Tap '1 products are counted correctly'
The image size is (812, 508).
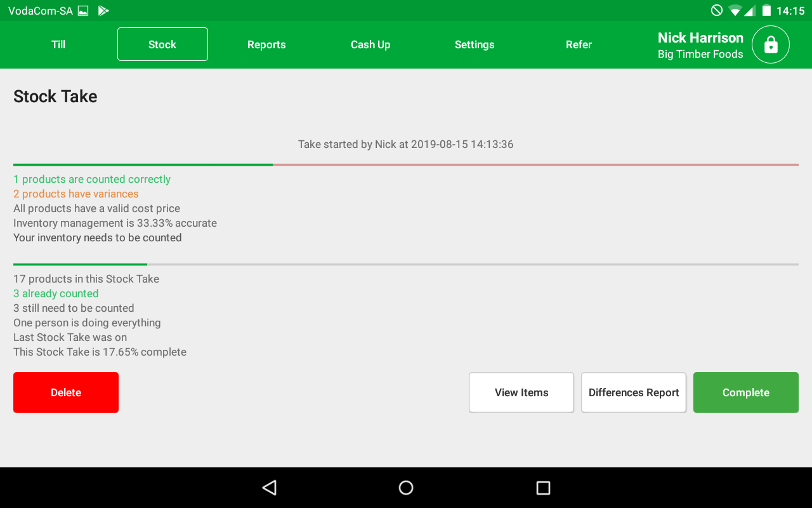92,179
